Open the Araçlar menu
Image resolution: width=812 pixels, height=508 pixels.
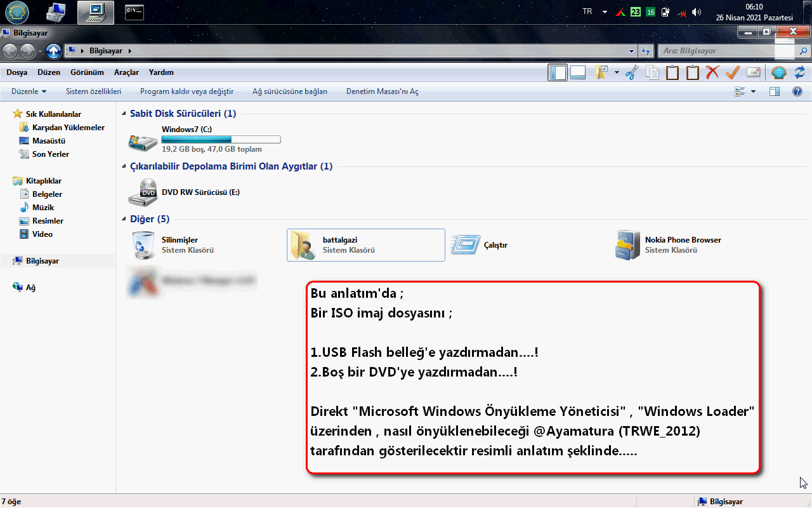click(x=126, y=72)
